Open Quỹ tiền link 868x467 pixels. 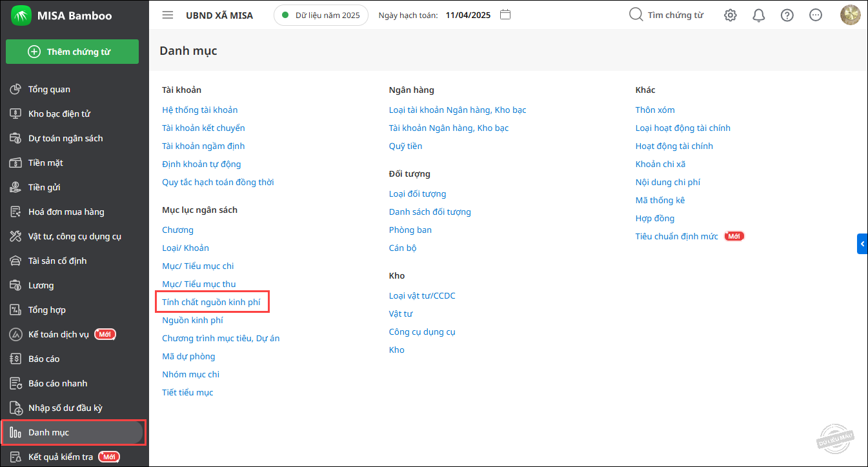[x=405, y=146]
